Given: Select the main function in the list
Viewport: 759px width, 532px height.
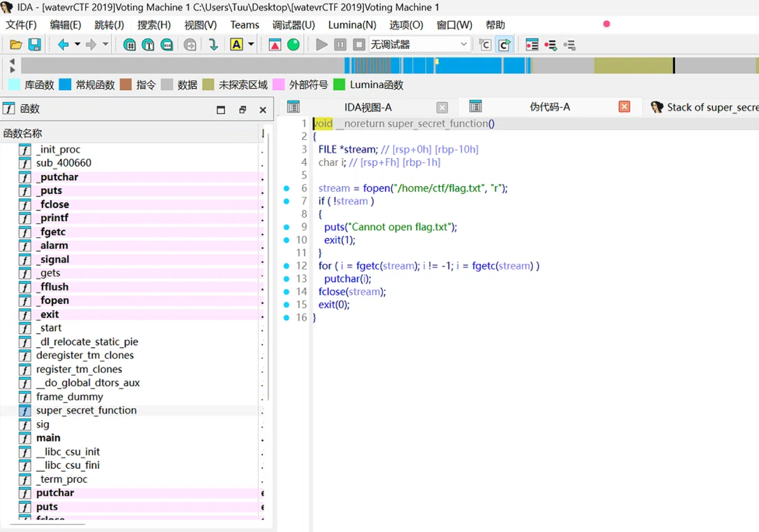Looking at the screenshot, I should pyautogui.click(x=48, y=438).
